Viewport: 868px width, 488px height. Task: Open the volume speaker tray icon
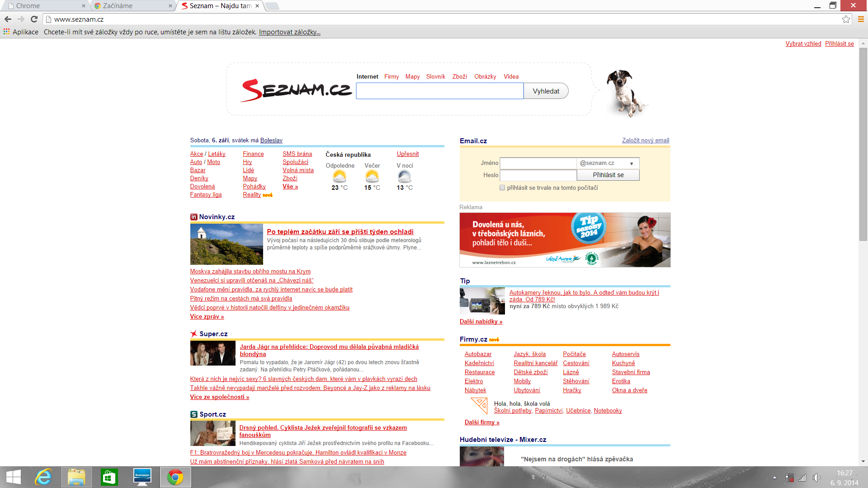[816, 478]
